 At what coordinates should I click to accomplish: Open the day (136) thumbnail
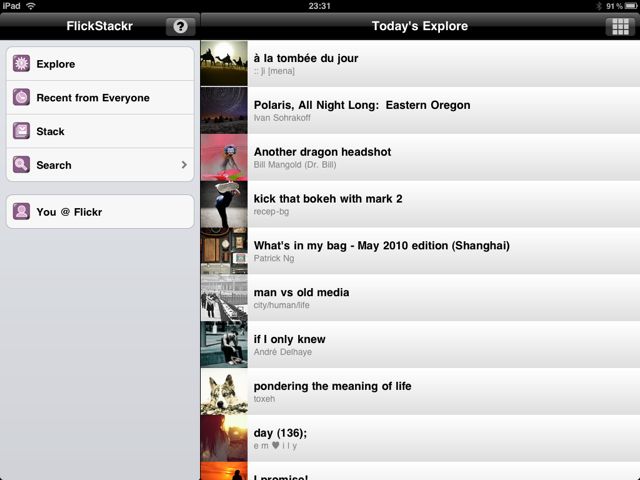224,439
